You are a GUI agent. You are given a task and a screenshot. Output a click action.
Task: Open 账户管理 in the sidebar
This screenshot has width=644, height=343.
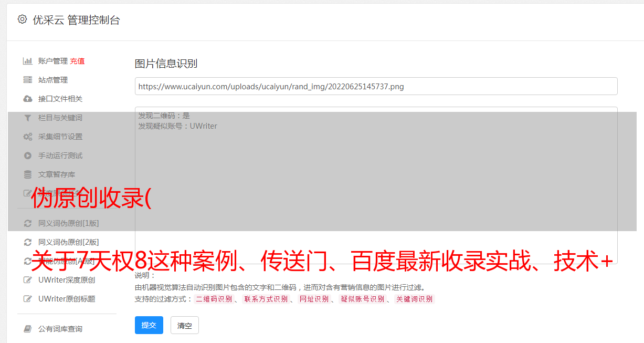tap(53, 61)
